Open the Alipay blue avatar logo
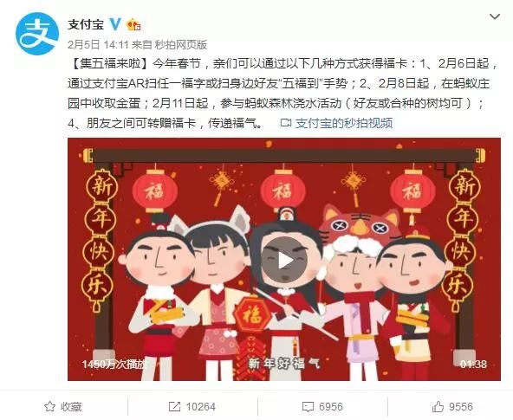 (37, 34)
